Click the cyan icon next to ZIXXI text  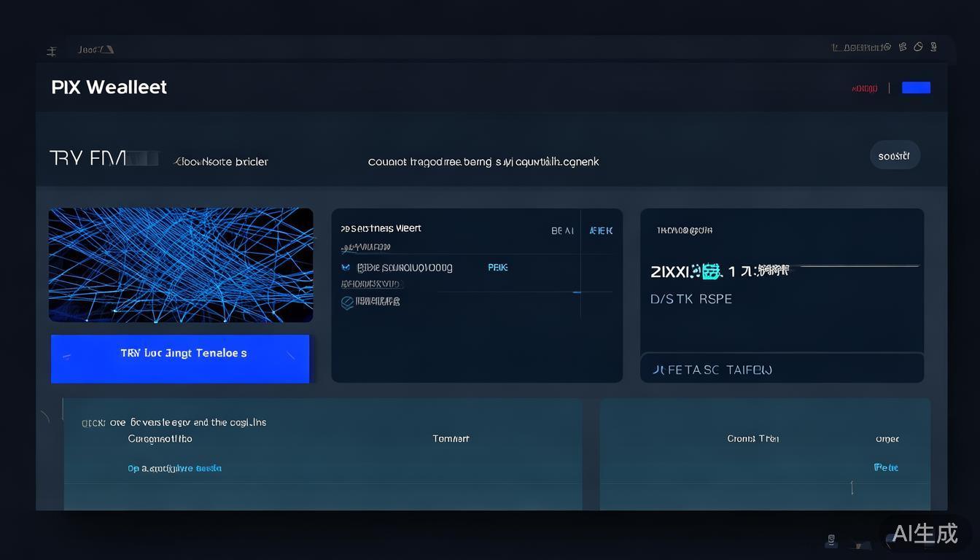pyautogui.click(x=711, y=272)
